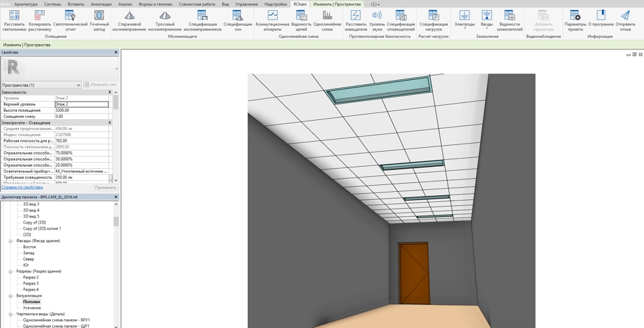644x328 pixels.
Task: Click the Стержневой молниеприемник icon
Action: [x=129, y=16]
